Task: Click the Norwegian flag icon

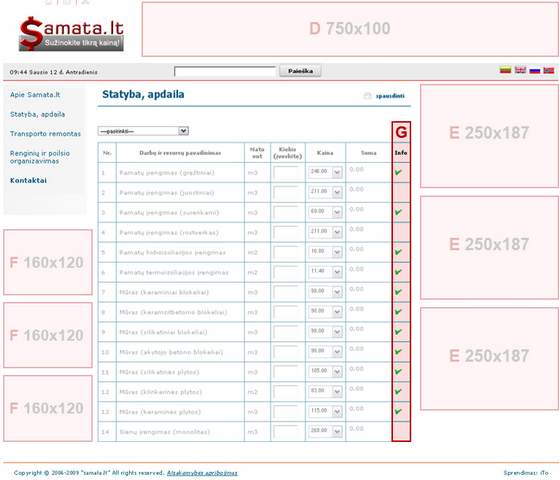Action: click(x=549, y=70)
